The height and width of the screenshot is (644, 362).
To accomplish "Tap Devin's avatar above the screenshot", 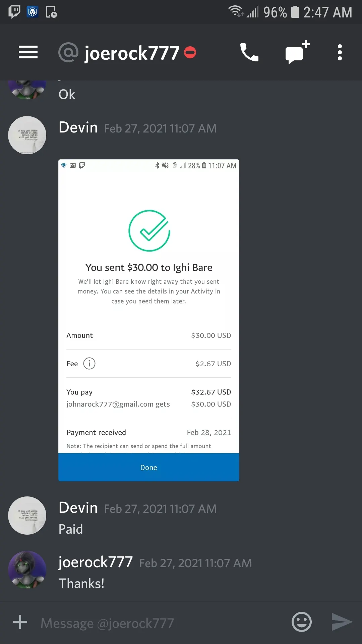I will click(x=27, y=135).
